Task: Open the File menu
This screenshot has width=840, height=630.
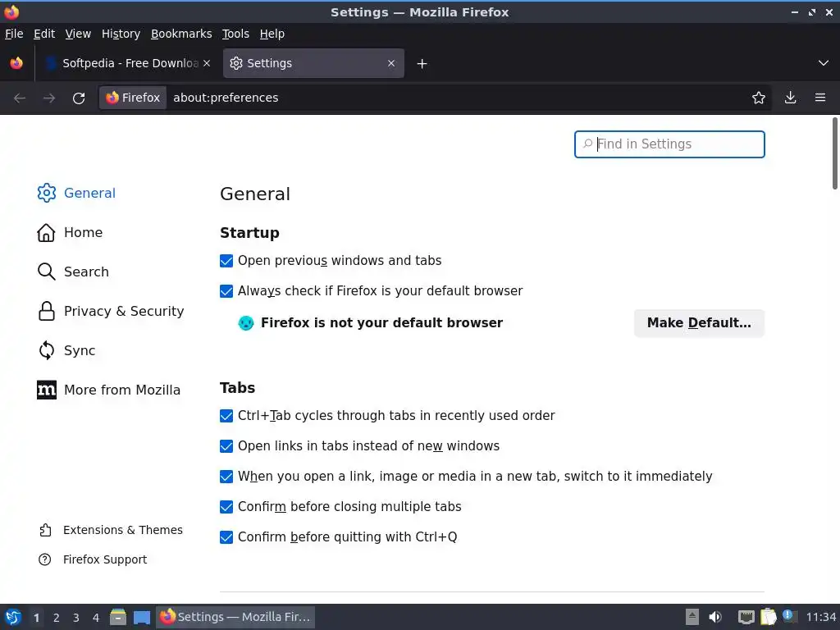Action: pos(14,34)
